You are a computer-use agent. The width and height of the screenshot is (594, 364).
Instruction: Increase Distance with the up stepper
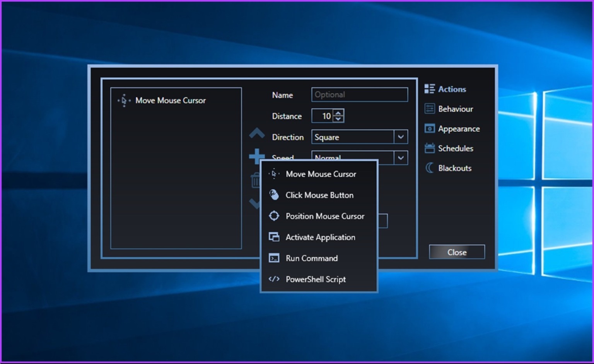338,113
